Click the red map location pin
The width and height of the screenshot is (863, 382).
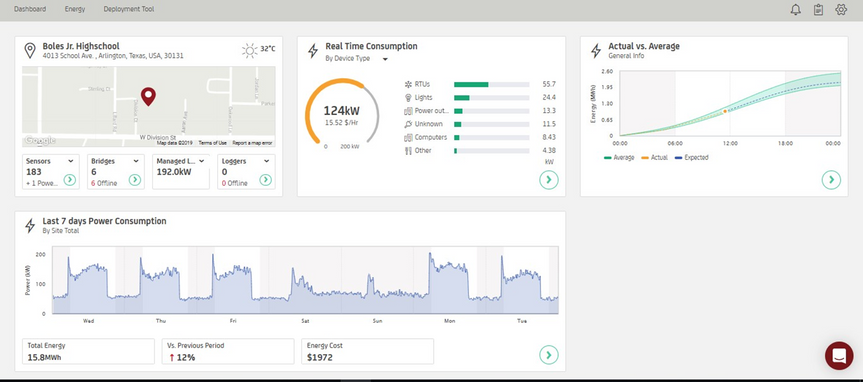point(148,96)
